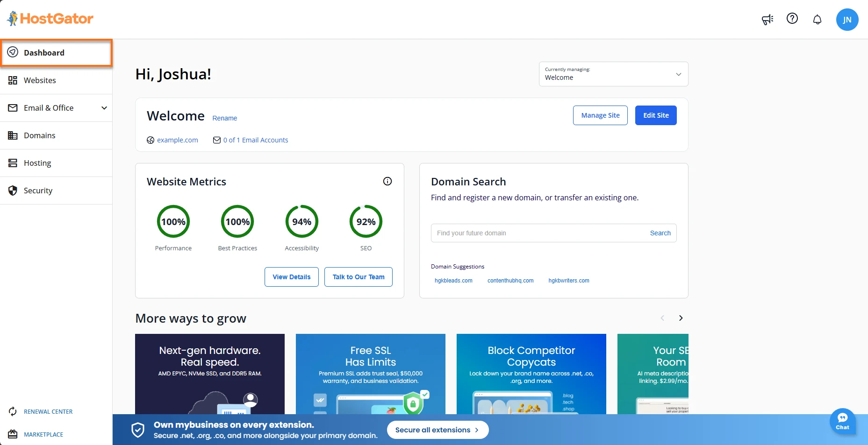This screenshot has width=868, height=445.
Task: Expand the Email & Office chevron
Action: click(104, 108)
